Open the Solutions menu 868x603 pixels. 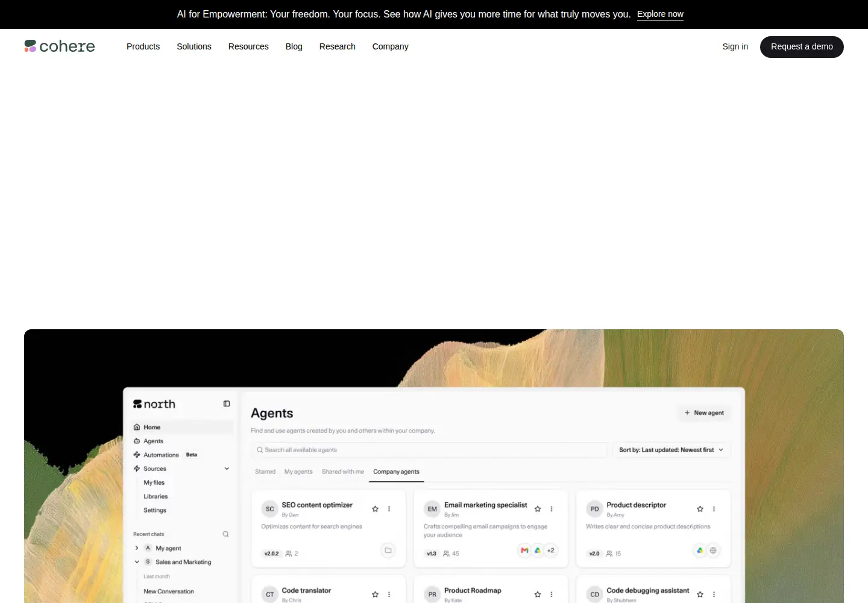coord(194,46)
